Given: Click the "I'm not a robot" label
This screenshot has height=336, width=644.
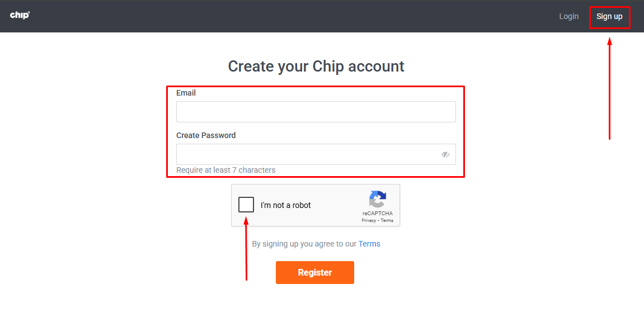Looking at the screenshot, I should pos(285,205).
